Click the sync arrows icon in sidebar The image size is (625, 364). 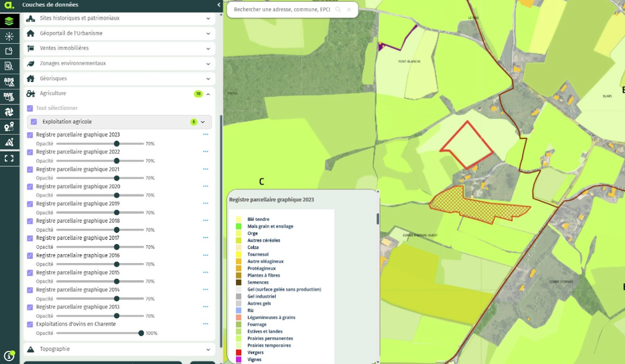9,112
